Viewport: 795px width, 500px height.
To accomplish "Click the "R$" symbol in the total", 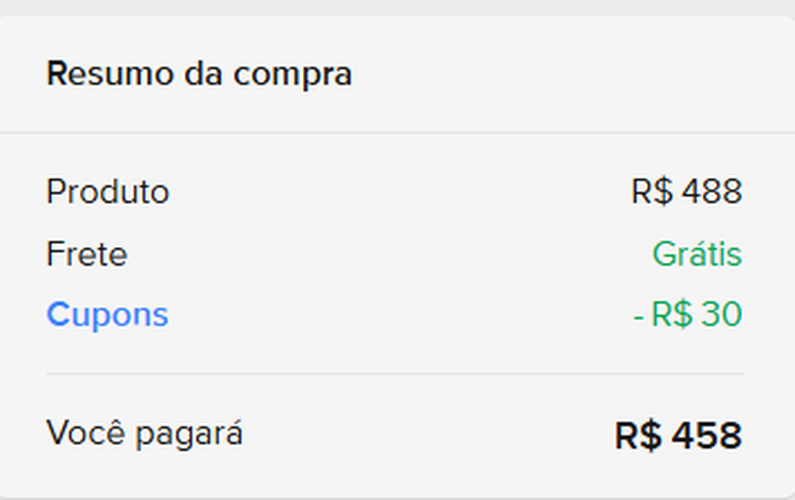I will 638,436.
